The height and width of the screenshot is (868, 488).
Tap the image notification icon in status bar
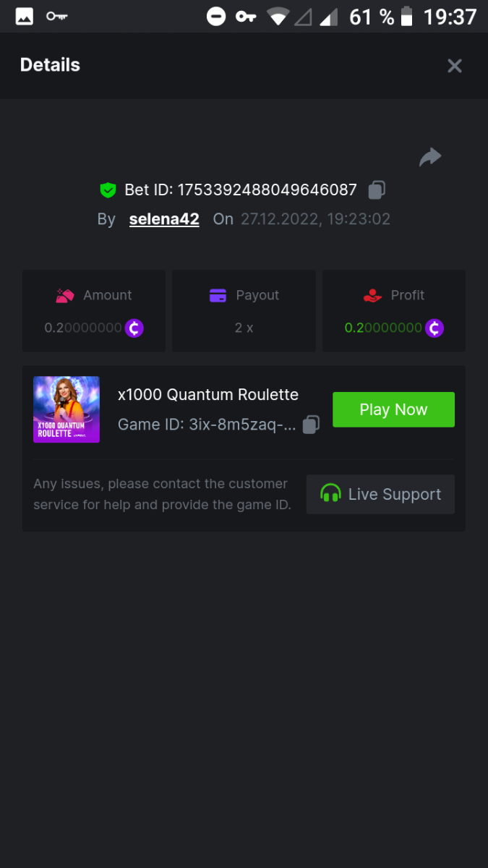(x=25, y=16)
